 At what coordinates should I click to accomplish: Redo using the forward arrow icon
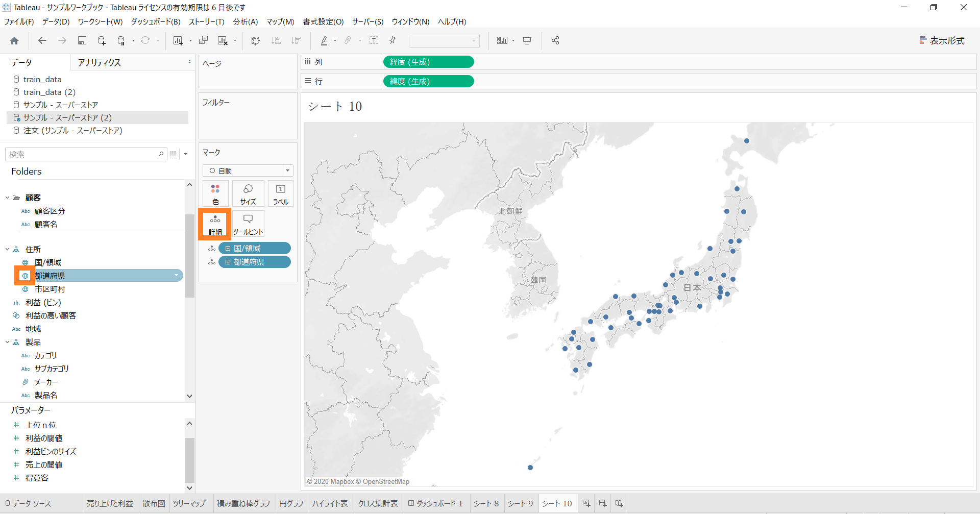pos(62,41)
